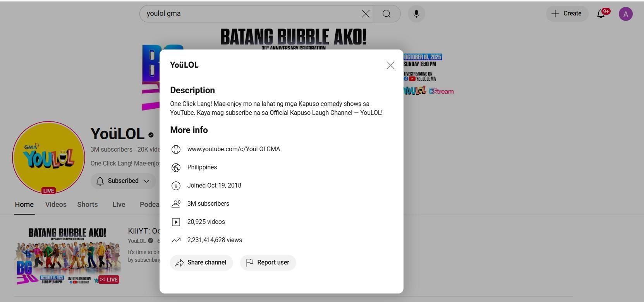Open the account avatar menu
The image size is (644, 302).
625,14
